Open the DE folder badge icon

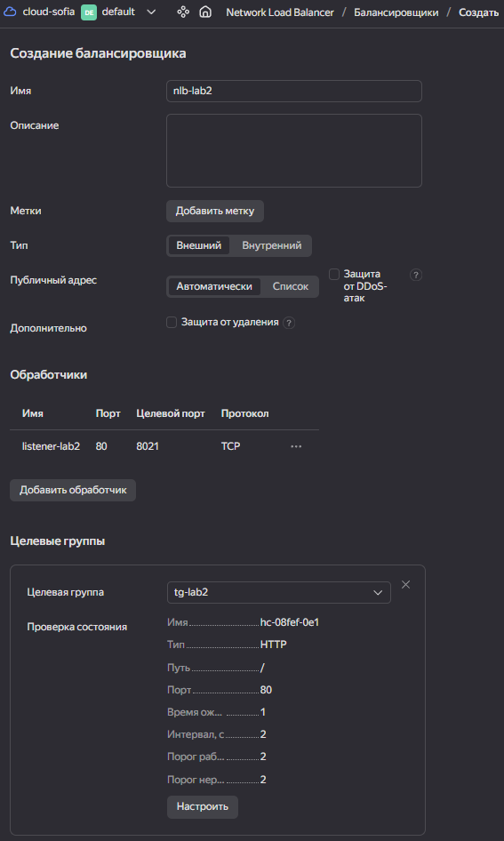(x=89, y=12)
